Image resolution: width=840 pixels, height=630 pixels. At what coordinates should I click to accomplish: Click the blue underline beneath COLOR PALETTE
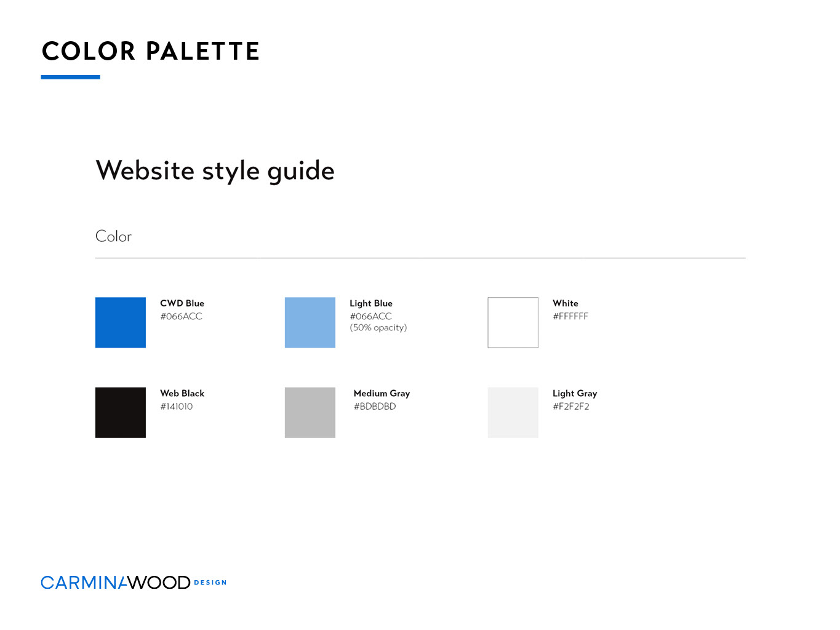(71, 77)
